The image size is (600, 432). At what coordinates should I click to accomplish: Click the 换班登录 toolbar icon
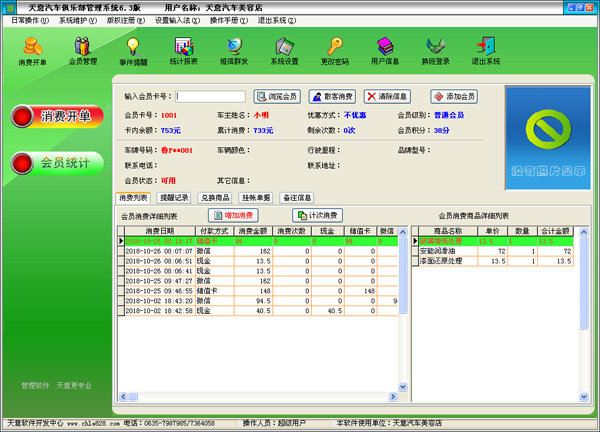[436, 50]
